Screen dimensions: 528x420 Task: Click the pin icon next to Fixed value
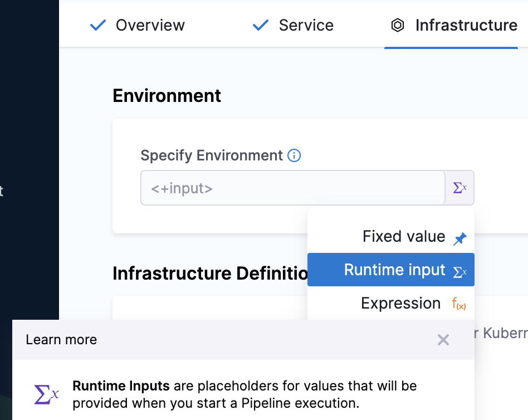[x=459, y=239]
